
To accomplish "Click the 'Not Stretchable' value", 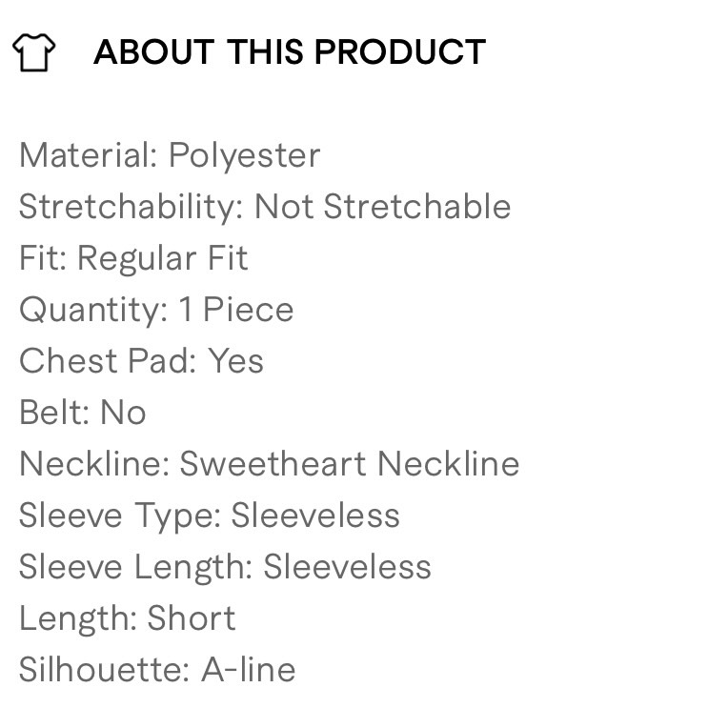I will coord(382,207).
